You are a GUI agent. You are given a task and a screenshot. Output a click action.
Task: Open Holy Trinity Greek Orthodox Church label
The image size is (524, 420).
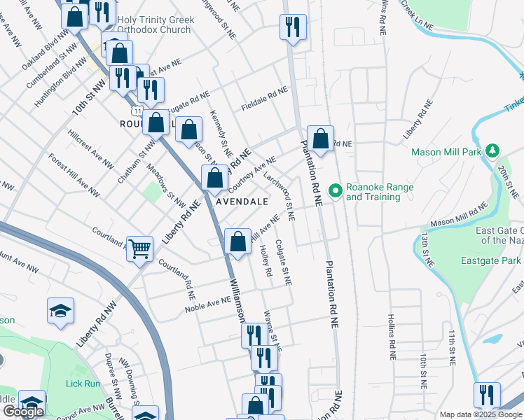point(156,24)
